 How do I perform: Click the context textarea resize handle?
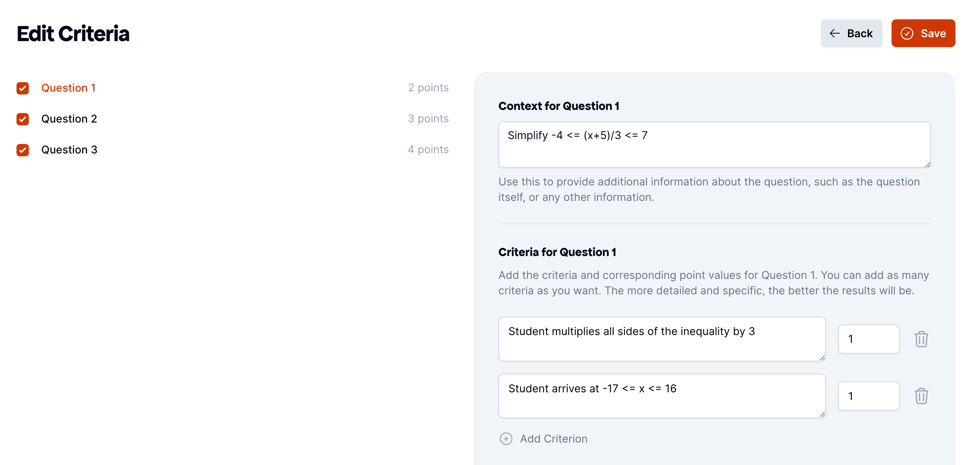(x=927, y=164)
